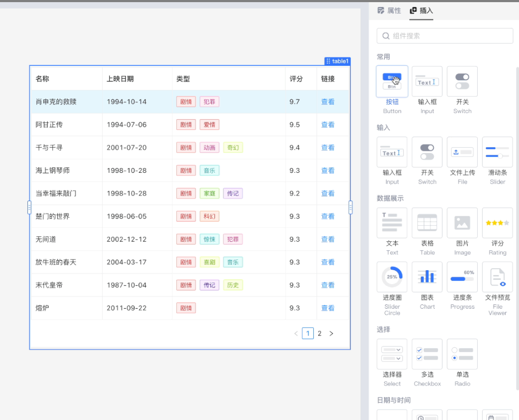Choose the Image (图片) component icon
Screen dimensions: 519x420
[x=462, y=223]
